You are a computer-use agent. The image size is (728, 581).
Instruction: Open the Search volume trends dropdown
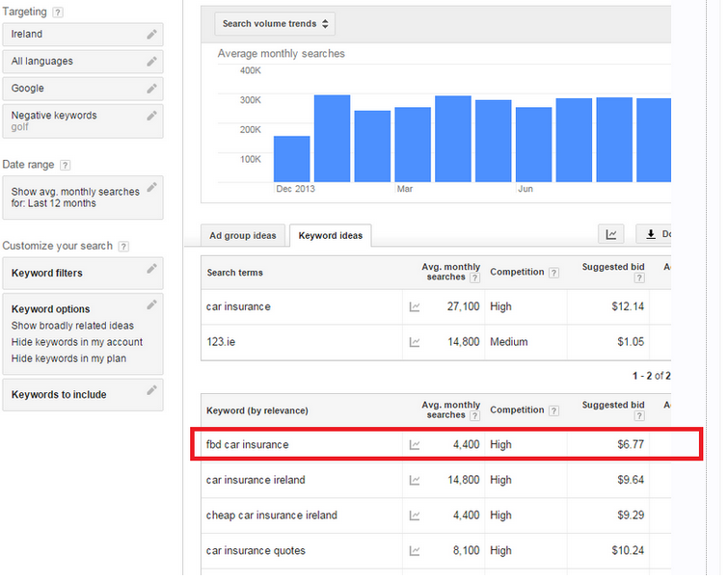(x=275, y=24)
